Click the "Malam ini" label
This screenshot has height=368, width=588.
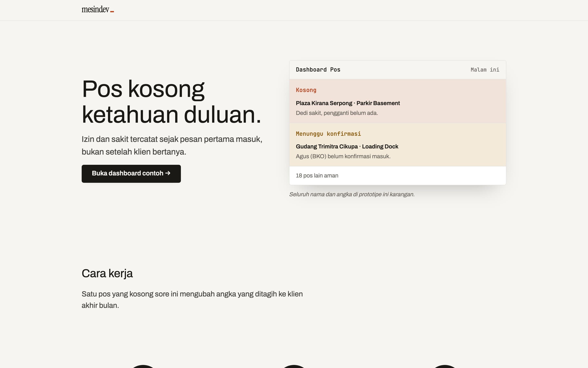(485, 70)
